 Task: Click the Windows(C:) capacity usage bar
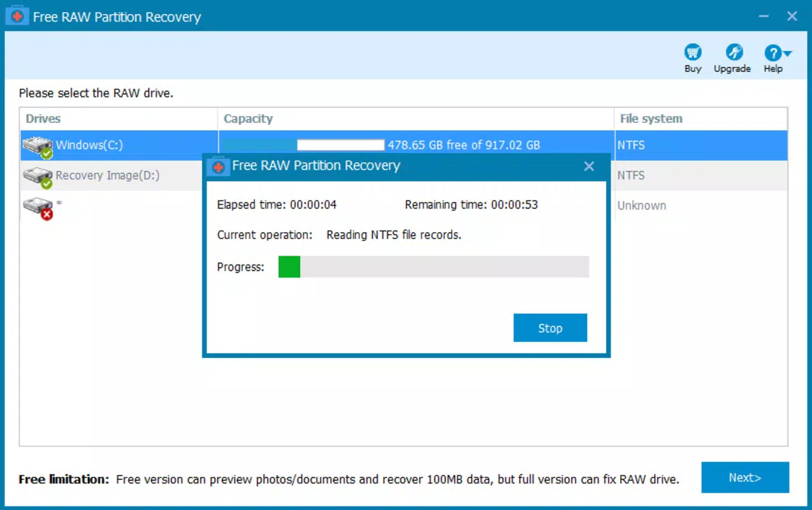click(303, 145)
